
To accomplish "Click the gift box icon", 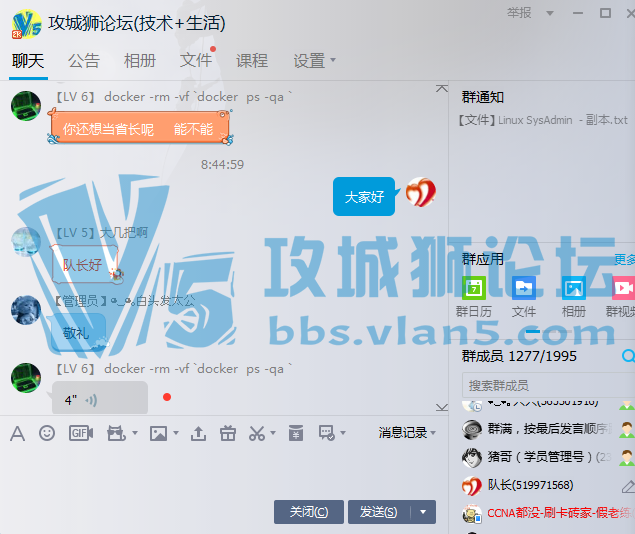I will click(228, 433).
